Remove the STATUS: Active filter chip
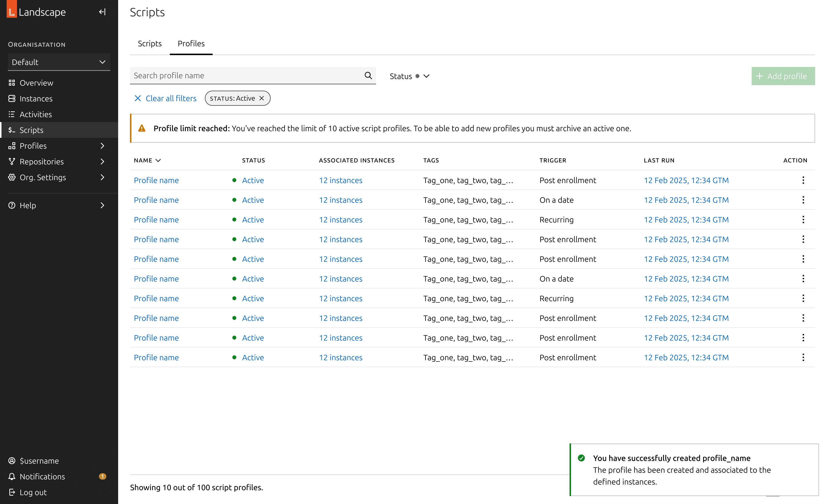827x504 pixels. point(262,98)
